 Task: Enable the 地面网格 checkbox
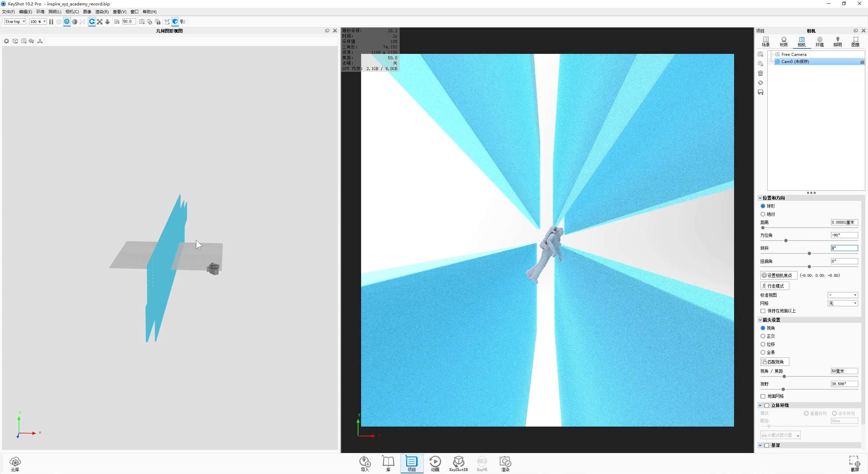(763, 396)
